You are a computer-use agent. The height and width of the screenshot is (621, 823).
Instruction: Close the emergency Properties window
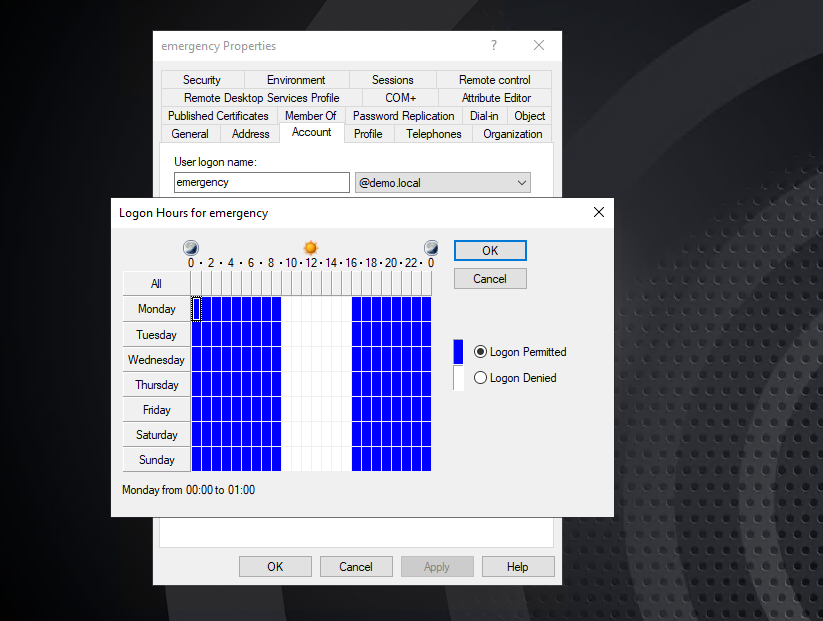(539, 45)
